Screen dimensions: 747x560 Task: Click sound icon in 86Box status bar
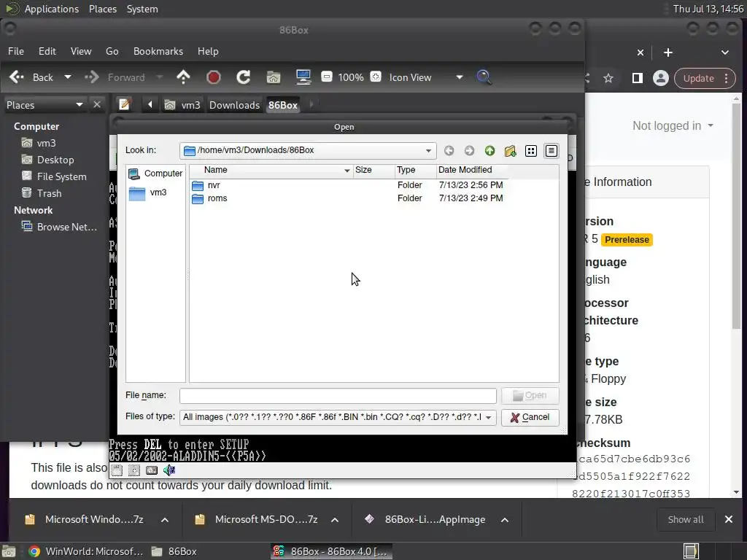[169, 470]
